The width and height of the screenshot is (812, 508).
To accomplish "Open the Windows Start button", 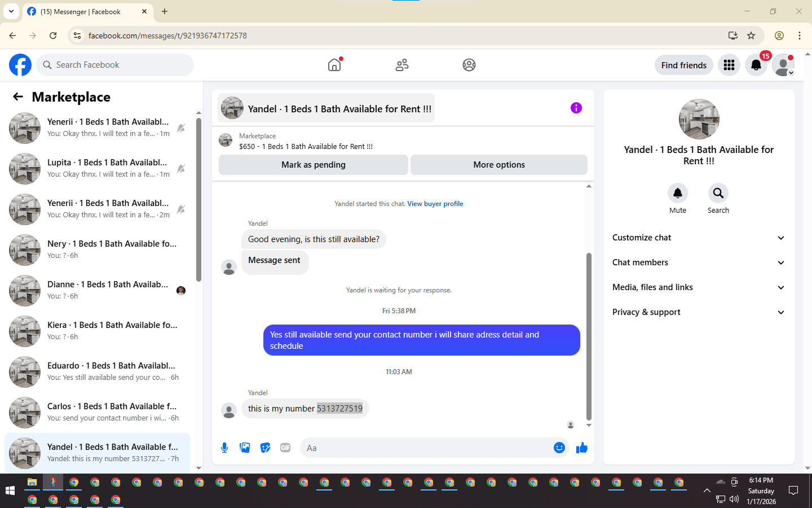I will click(x=10, y=491).
